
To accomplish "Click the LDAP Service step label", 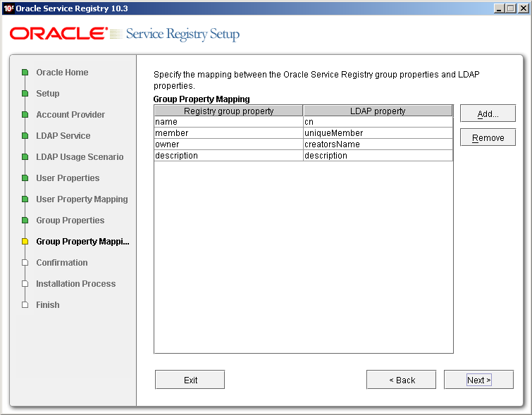I will [63, 136].
